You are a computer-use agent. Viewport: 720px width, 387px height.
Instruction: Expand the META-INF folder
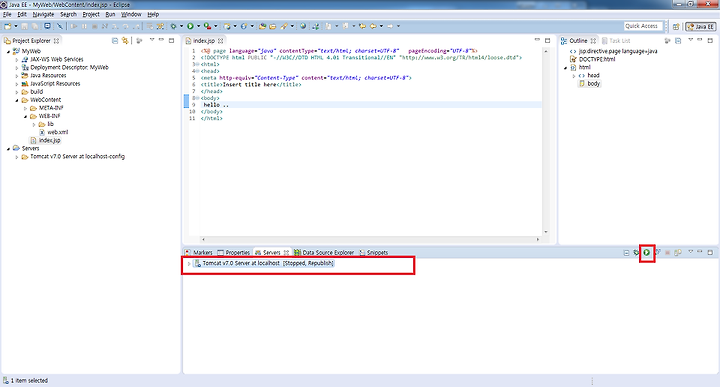pyautogui.click(x=25, y=108)
